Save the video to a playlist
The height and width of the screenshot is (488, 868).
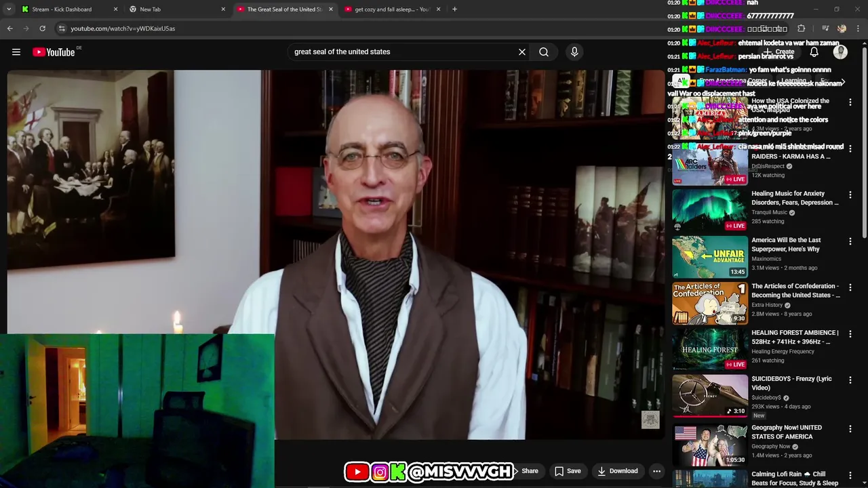pos(568,471)
